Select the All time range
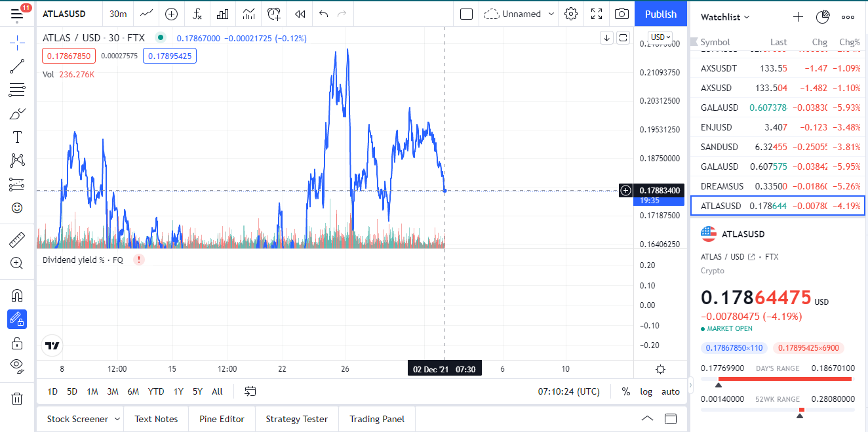The width and height of the screenshot is (868, 432). (x=217, y=391)
